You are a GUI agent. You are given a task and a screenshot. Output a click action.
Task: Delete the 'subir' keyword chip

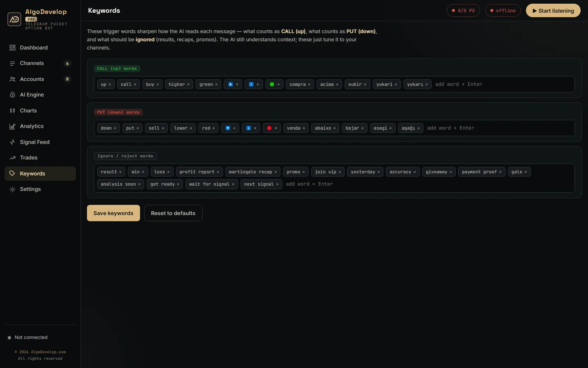click(x=365, y=85)
